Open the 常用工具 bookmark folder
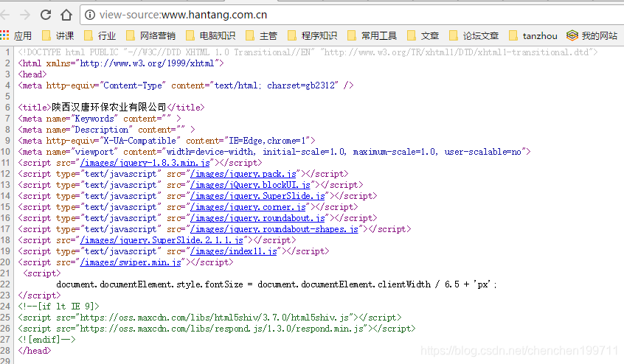This screenshot has height=364, width=624. tap(372, 36)
